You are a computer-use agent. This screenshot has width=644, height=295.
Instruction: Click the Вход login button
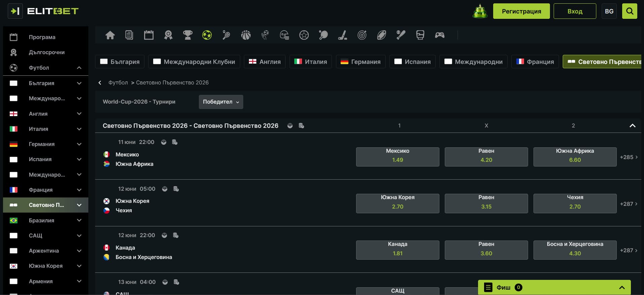point(575,11)
